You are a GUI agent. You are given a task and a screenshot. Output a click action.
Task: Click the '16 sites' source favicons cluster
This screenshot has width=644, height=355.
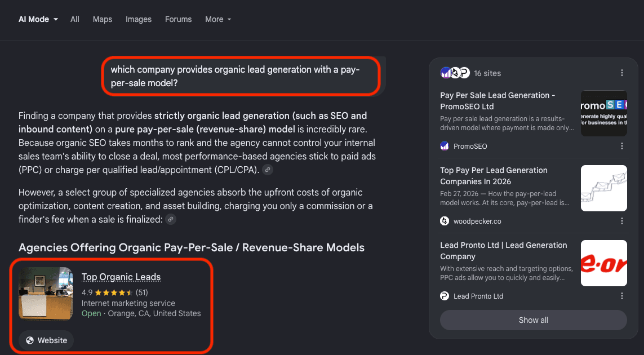[455, 73]
